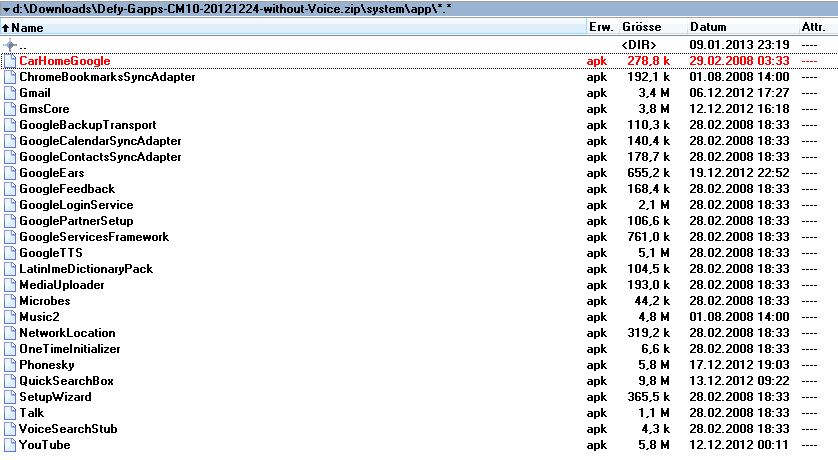Select the GmsCore file name
This screenshot has width=838, height=460.
tap(44, 109)
